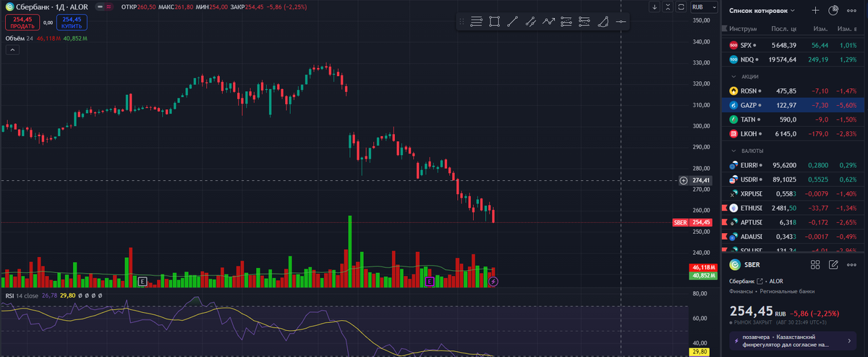Image resolution: width=868 pixels, height=357 pixels.
Task: Select the USDRI currency row
Action: [793, 179]
